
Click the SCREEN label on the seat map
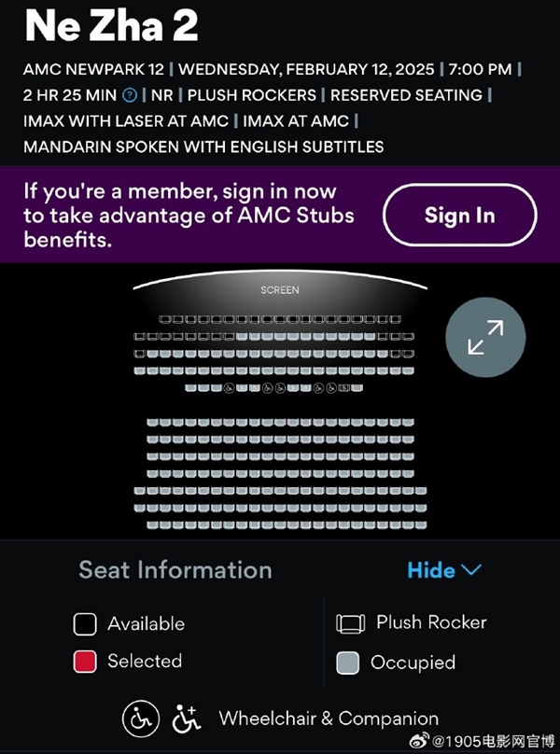tap(280, 290)
